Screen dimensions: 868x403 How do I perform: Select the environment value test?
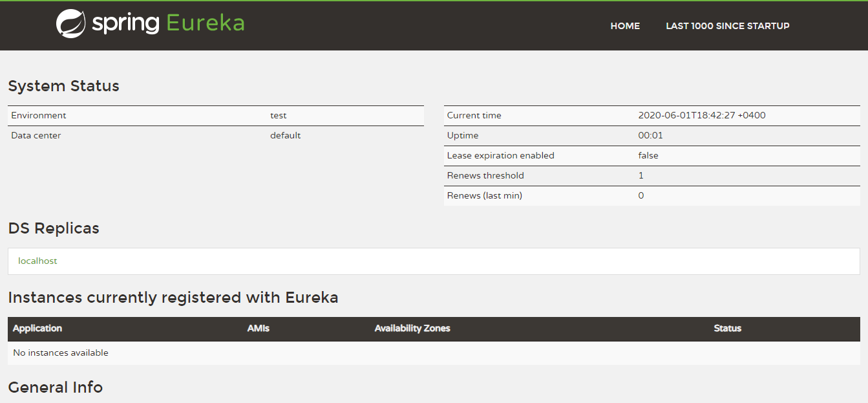coord(279,115)
